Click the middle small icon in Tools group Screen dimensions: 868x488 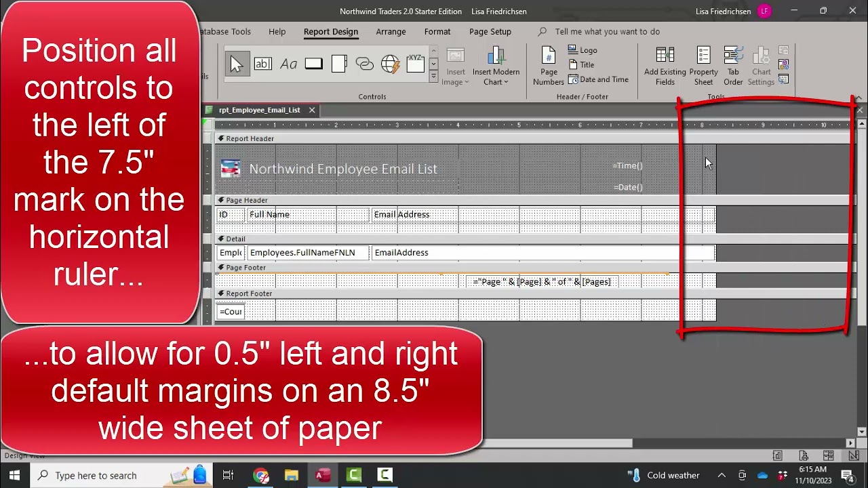click(783, 64)
